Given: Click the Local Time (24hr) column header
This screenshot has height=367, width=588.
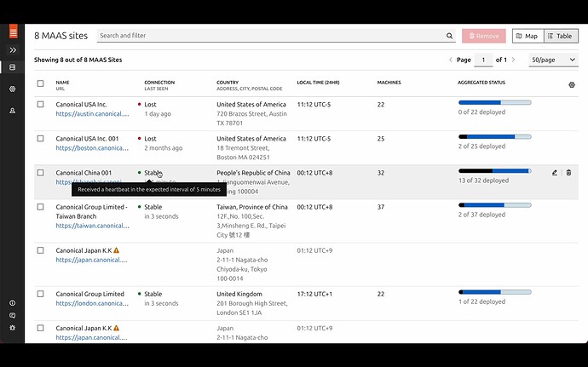Looking at the screenshot, I should (x=318, y=82).
